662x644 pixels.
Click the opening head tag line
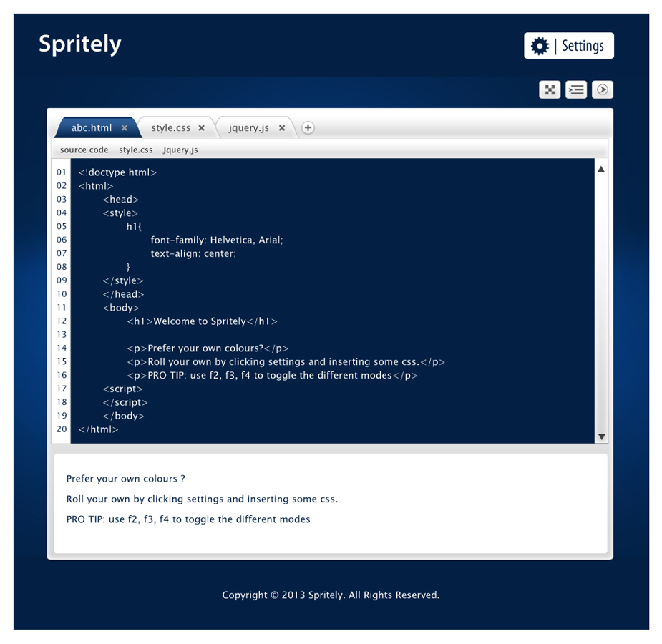[x=121, y=200]
